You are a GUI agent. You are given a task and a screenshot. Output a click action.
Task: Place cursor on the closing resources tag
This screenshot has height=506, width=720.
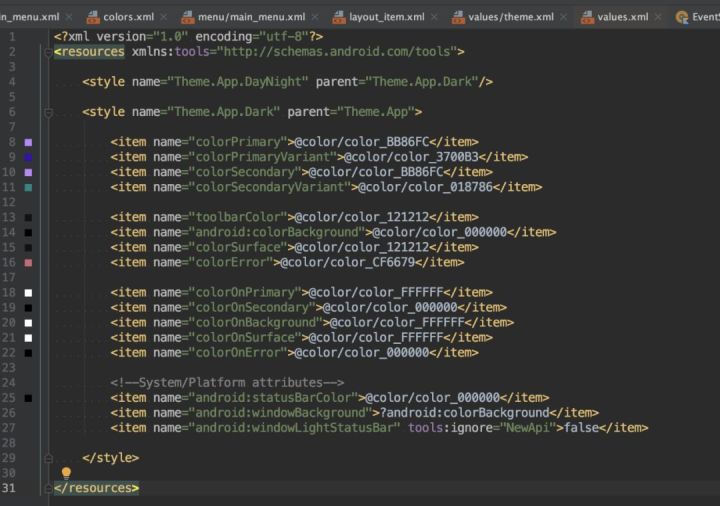tap(96, 488)
